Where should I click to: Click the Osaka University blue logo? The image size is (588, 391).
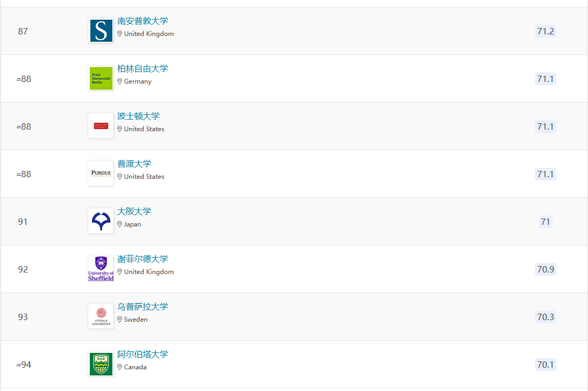pos(101,221)
